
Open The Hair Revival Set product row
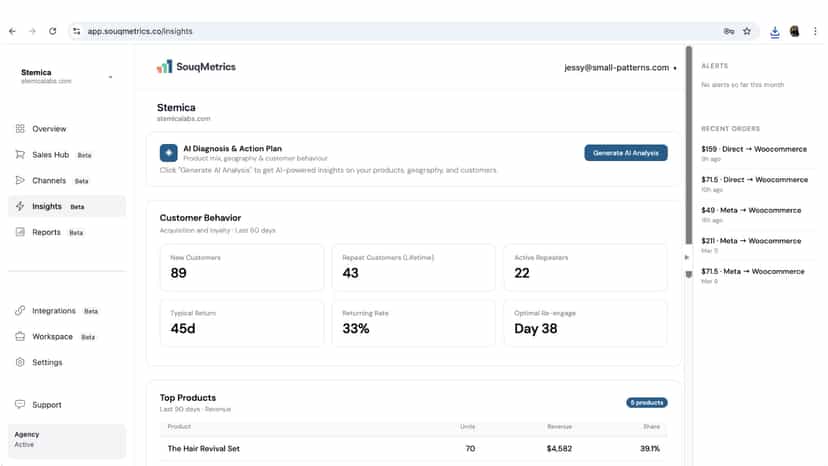(413, 449)
